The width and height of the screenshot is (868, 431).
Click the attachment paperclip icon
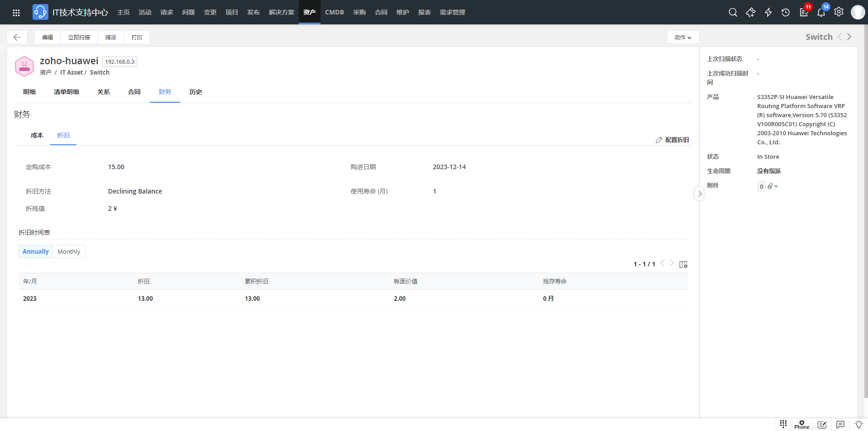pos(770,186)
